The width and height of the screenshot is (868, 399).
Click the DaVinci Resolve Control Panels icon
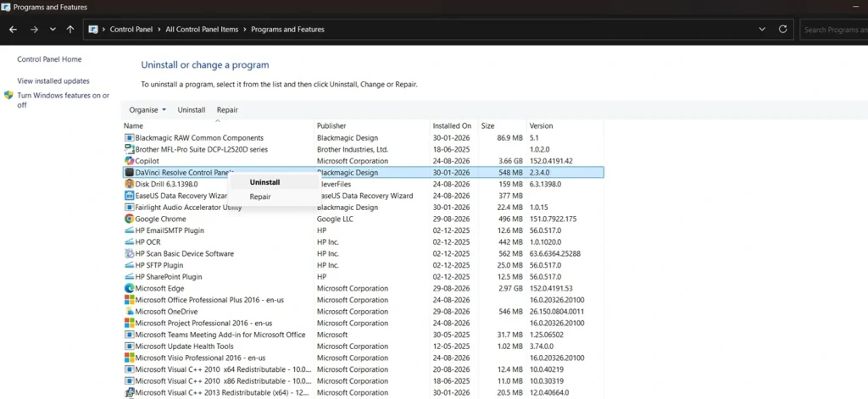129,173
